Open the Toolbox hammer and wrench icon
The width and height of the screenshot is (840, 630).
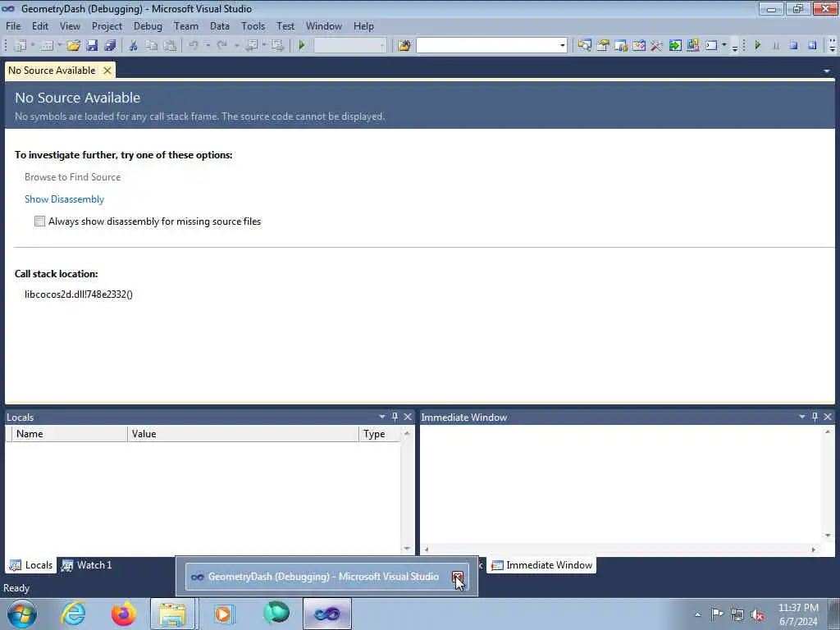[x=656, y=46]
